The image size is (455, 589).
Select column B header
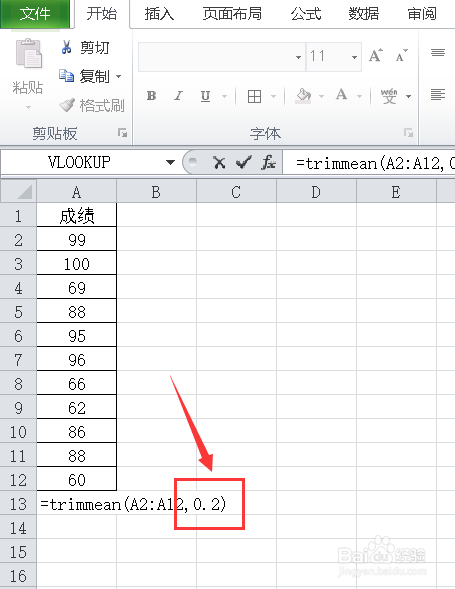click(x=156, y=192)
